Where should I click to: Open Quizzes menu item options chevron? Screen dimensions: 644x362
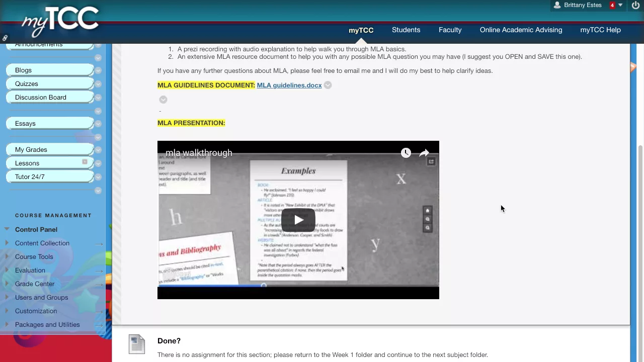pos(98,84)
